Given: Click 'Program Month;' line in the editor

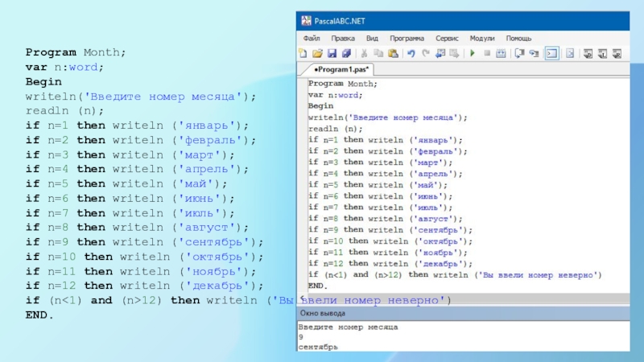Looking at the screenshot, I should (343, 84).
